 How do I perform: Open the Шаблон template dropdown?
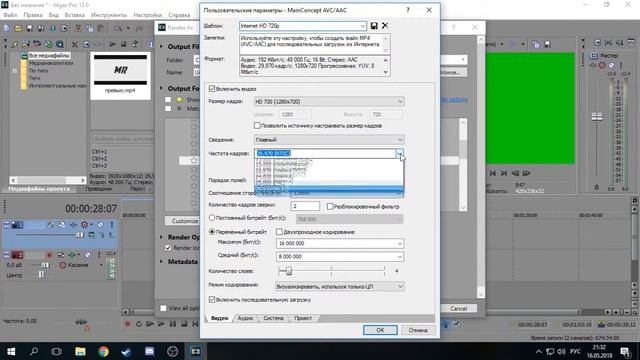362,26
